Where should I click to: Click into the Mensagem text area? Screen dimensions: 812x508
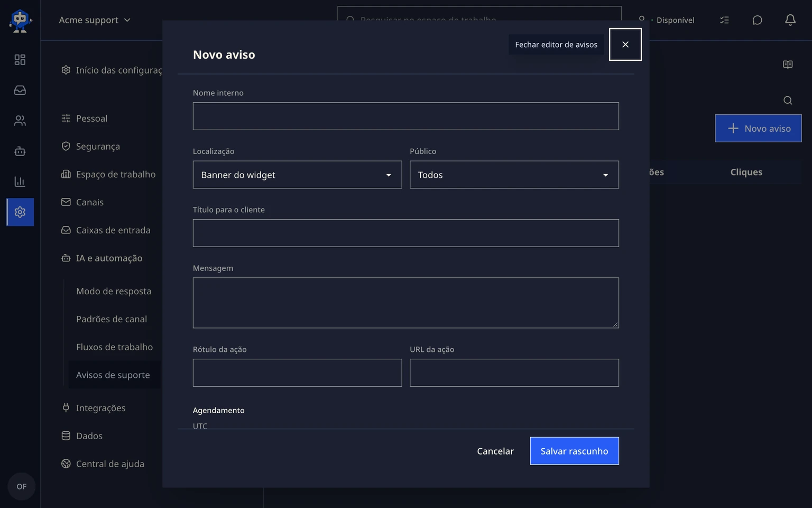pos(405,303)
